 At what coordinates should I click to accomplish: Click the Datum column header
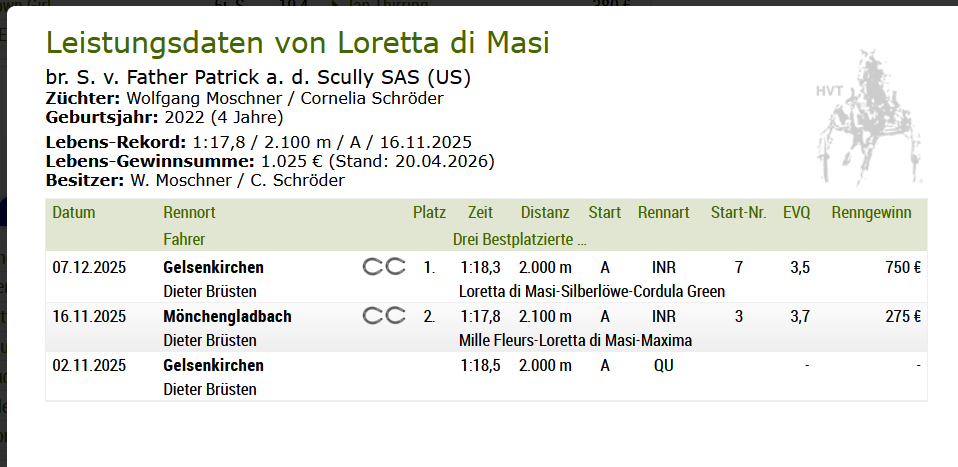(x=74, y=213)
